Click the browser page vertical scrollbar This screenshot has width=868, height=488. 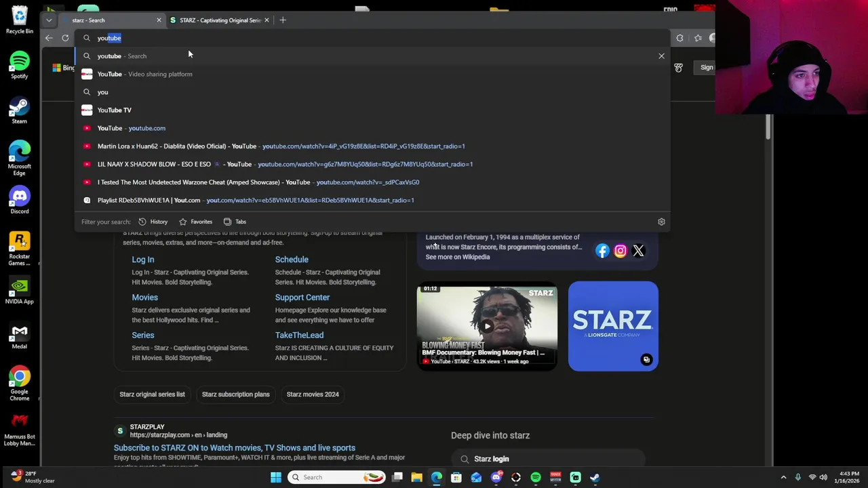click(x=768, y=127)
